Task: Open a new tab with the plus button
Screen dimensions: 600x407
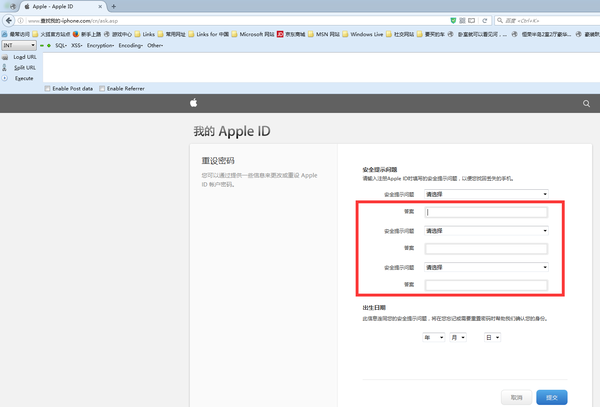Action: (114, 7)
